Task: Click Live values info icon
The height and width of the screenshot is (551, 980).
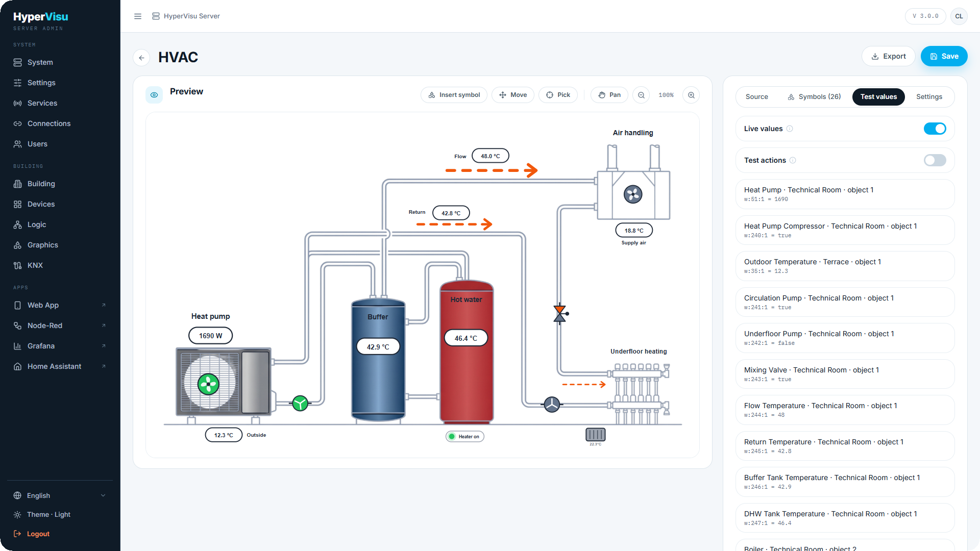Action: point(790,129)
